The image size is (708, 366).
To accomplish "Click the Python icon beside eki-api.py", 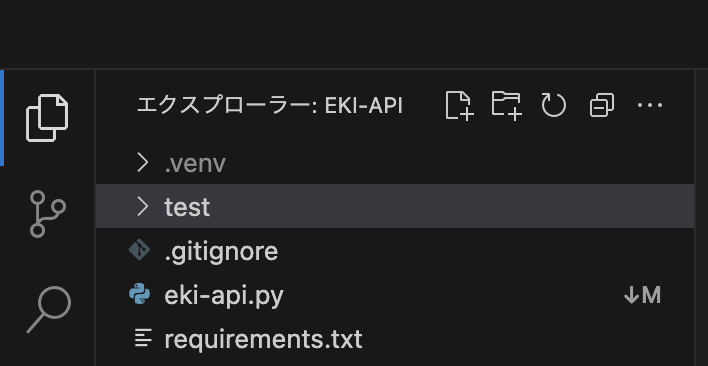I will 140,294.
